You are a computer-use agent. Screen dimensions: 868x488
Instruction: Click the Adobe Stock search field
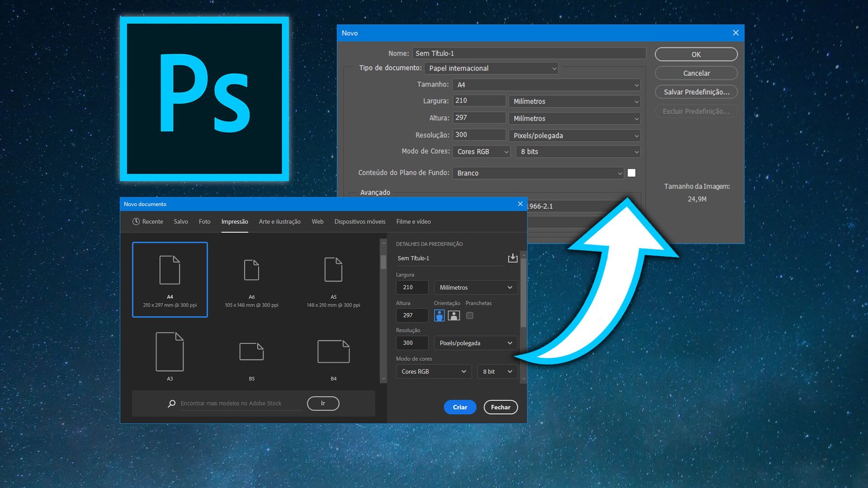point(241,403)
